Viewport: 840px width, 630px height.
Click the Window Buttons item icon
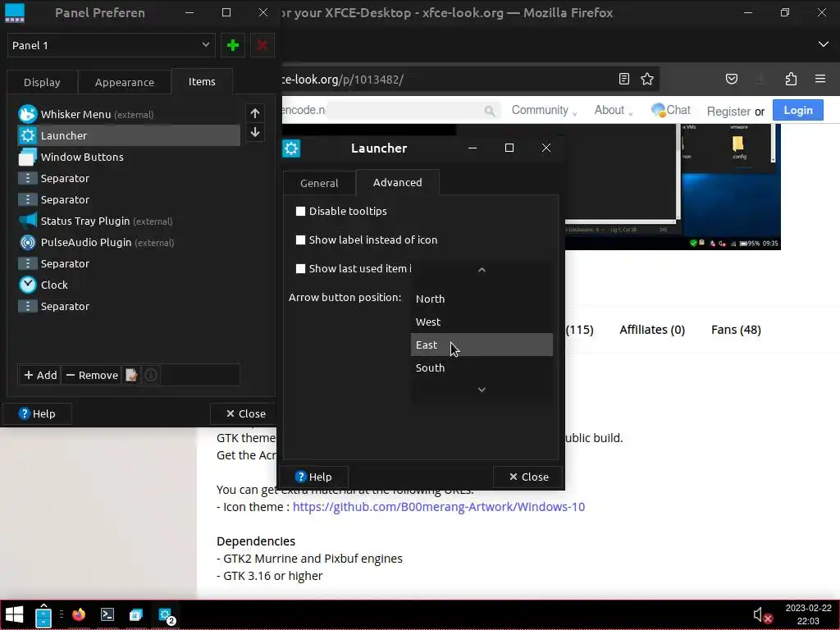(27, 157)
